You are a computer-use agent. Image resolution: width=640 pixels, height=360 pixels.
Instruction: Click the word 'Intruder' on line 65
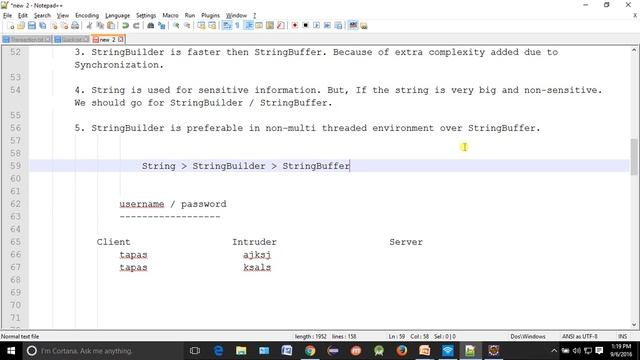click(x=254, y=242)
